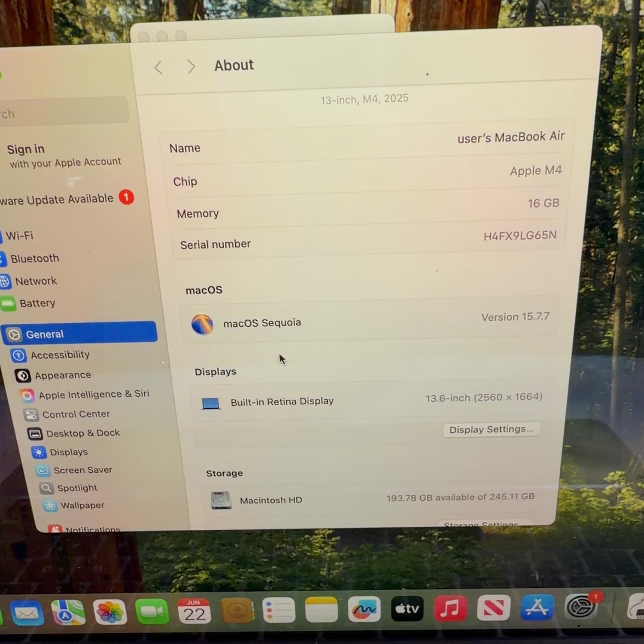Open Bluetooth settings

point(34,258)
